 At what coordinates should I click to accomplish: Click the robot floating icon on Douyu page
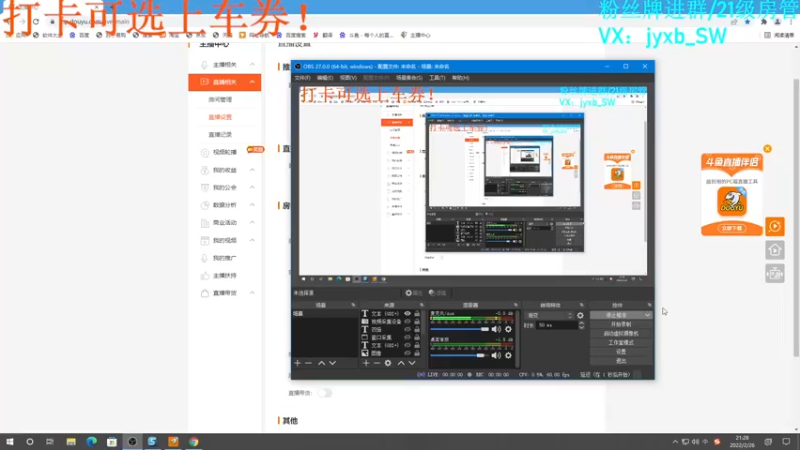coord(774,274)
